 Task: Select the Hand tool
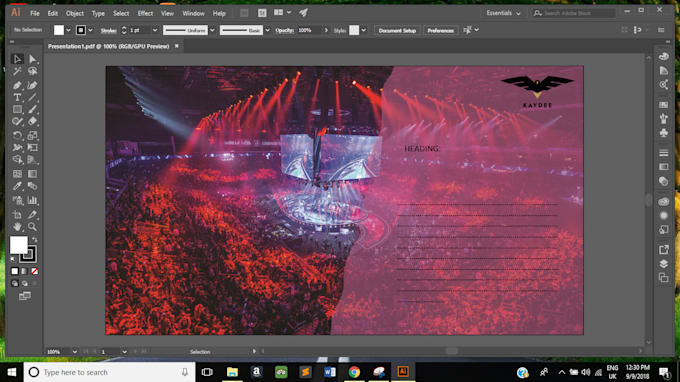[x=17, y=227]
